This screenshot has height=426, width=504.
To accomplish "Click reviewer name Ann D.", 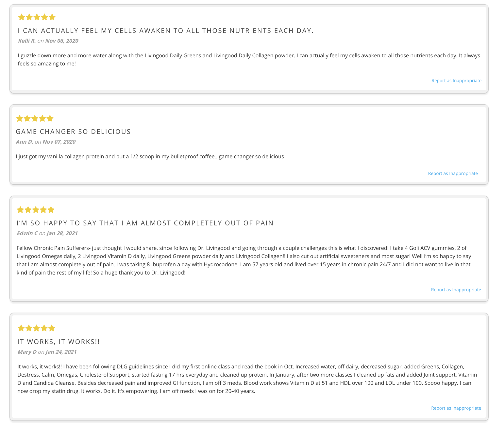I will [x=25, y=142].
